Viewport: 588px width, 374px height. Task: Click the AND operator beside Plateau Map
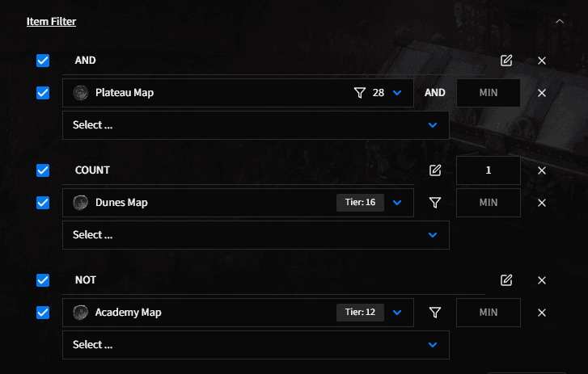[x=435, y=93]
